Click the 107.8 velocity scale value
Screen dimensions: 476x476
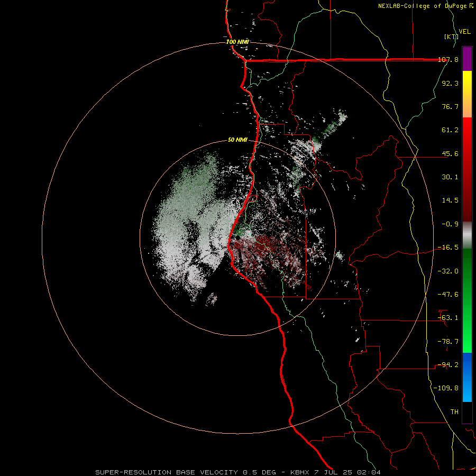tap(448, 59)
